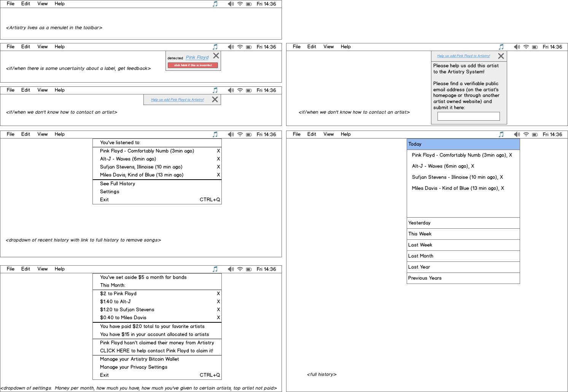Click '$2 to Pink Floyd' in the settings dropdown
Image resolution: width=568 pixels, height=392 pixels.
tap(118, 294)
